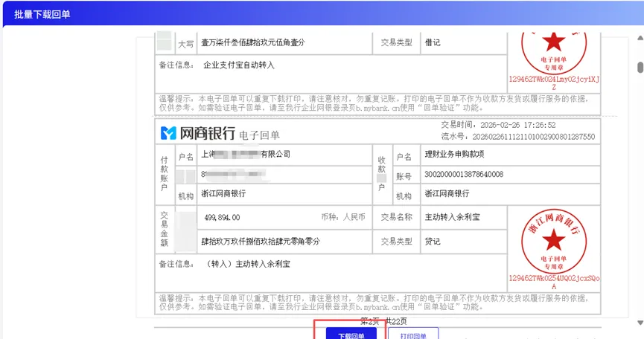This screenshot has width=644, height=339.
Task: Click the 币种:人民币 currency text
Action: point(343,217)
